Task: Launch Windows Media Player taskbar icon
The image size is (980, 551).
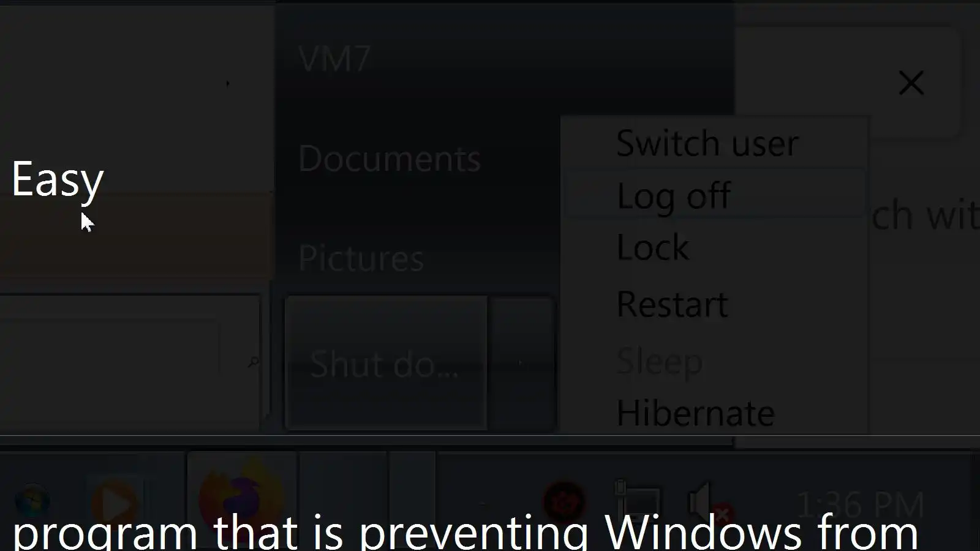Action: pos(115,502)
